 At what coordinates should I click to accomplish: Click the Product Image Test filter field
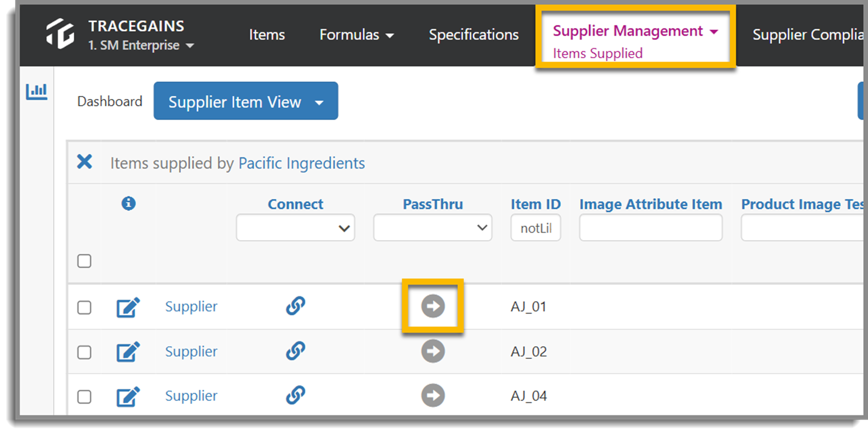click(x=802, y=227)
